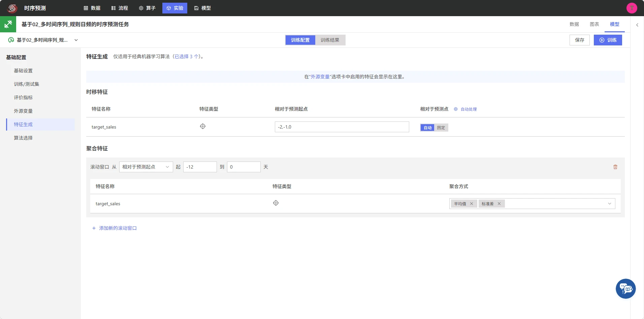Open 评价指标 in the sidebar
644x319 pixels.
tap(40, 98)
